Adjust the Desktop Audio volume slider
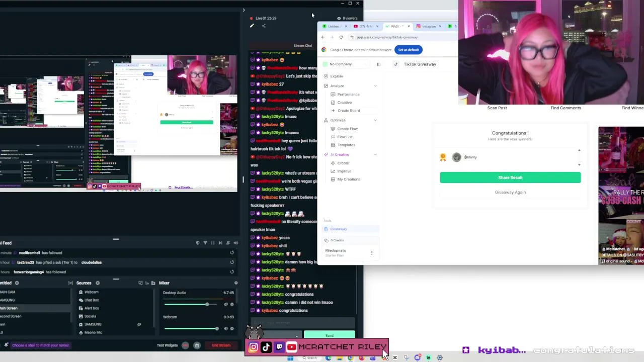 191,305
